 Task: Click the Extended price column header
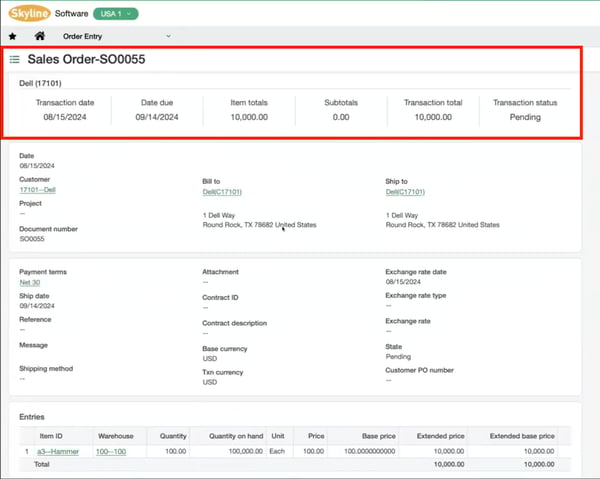coord(440,436)
